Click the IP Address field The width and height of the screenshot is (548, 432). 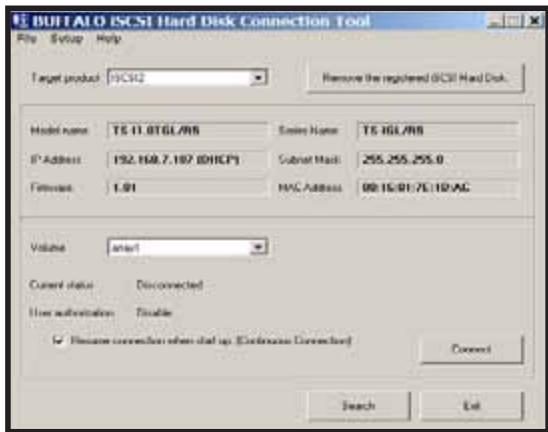187,160
